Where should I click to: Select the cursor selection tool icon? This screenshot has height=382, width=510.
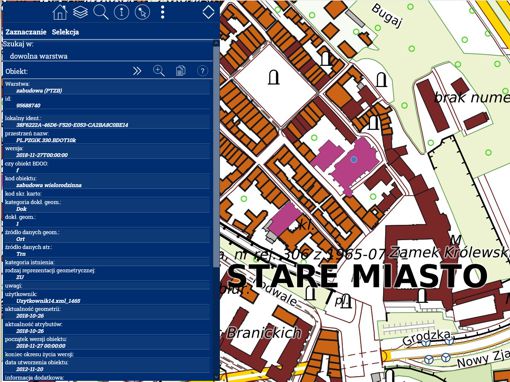(x=142, y=12)
